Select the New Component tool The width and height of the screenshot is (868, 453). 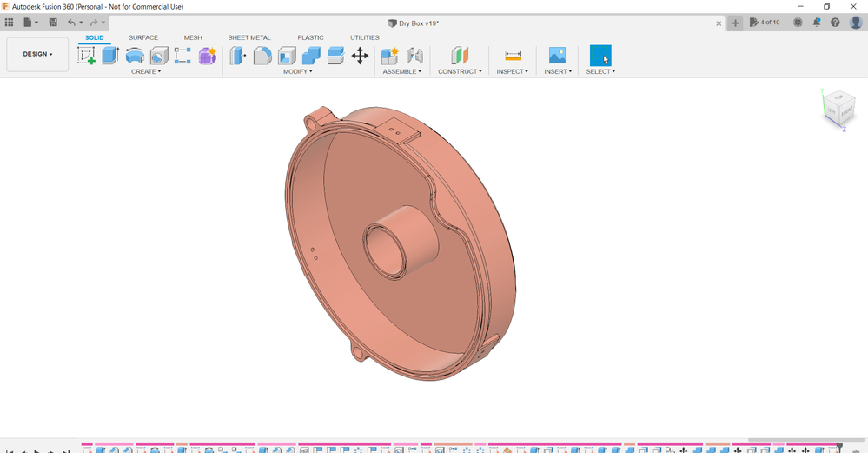coord(390,56)
